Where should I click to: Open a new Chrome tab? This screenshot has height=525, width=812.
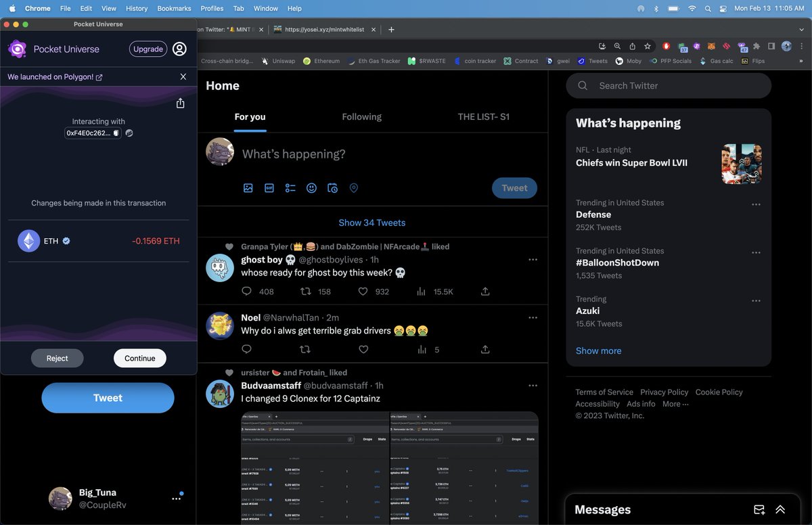pyautogui.click(x=391, y=29)
